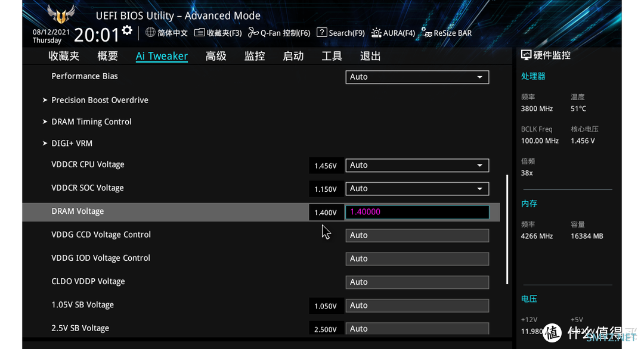This screenshot has height=349, width=644.
Task: Click the 电压 section heading
Action: tap(529, 299)
